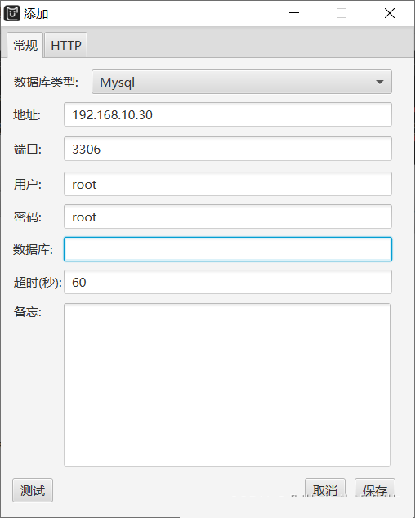This screenshot has width=420, height=518.
Task: Expand the Mysql database type combo box
Action: tap(242, 82)
